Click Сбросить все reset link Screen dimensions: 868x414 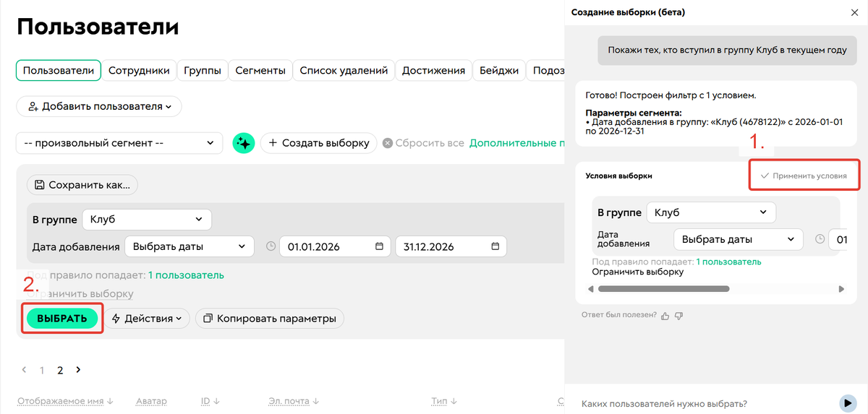pos(424,143)
